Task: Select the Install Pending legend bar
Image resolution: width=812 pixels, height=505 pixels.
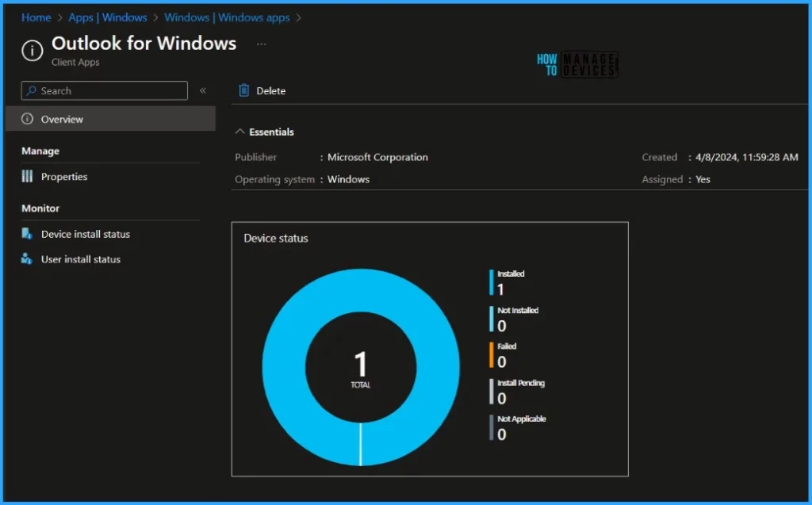Action: click(492, 392)
